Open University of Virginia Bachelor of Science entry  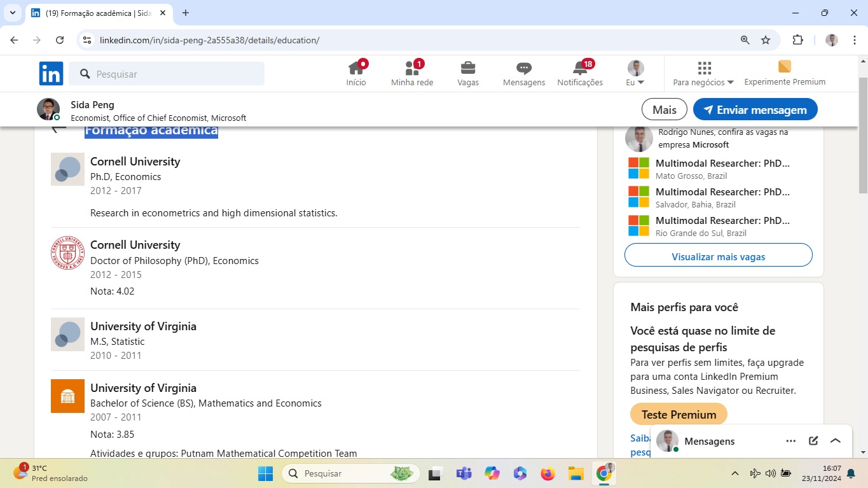click(143, 388)
